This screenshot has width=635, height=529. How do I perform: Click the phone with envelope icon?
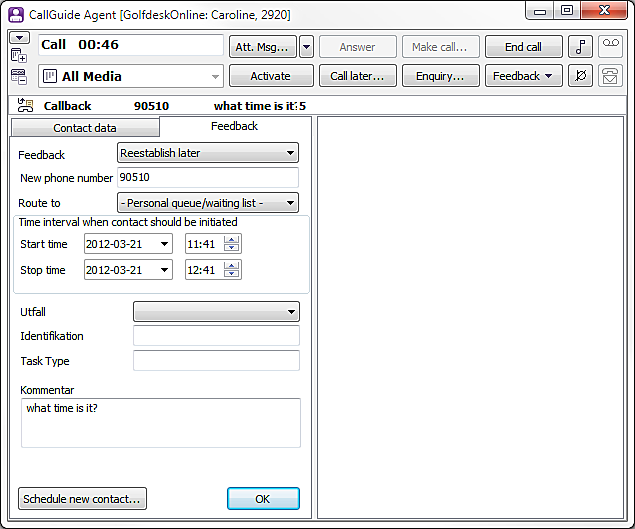[x=609, y=76]
